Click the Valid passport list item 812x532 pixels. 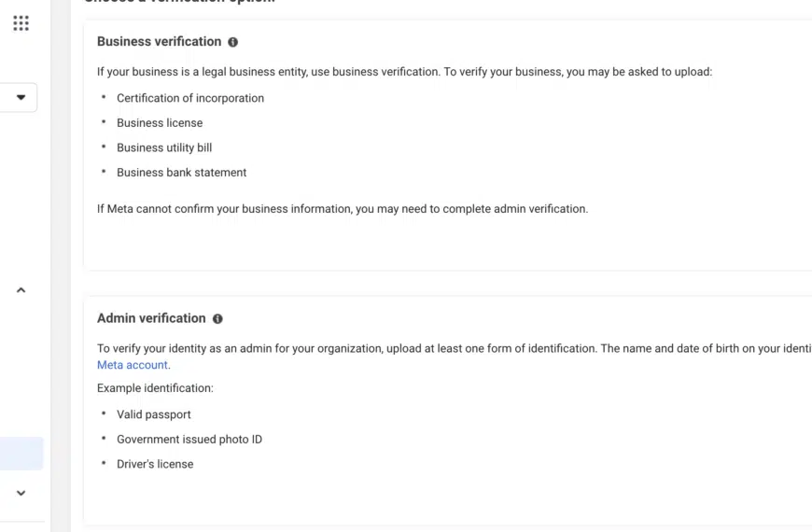tap(153, 414)
